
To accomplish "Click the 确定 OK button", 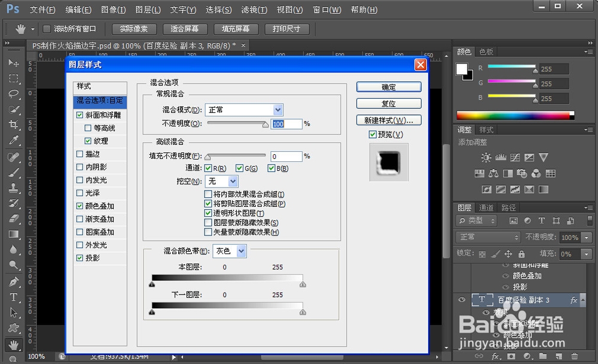I will click(389, 87).
